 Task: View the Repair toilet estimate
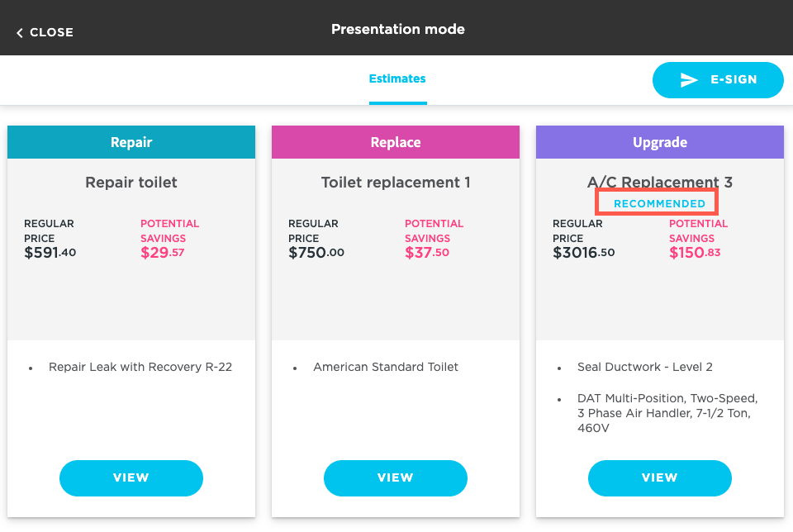tap(131, 477)
